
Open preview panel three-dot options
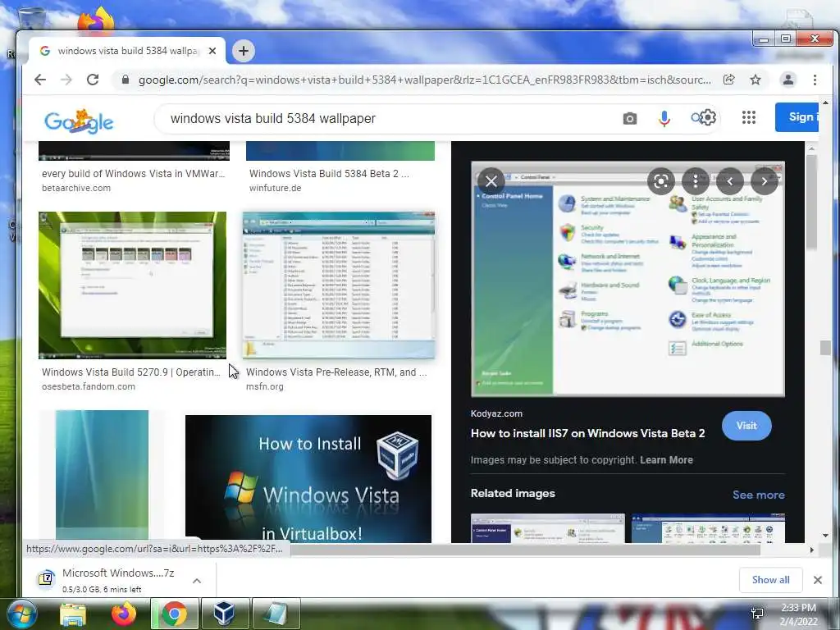tap(696, 181)
